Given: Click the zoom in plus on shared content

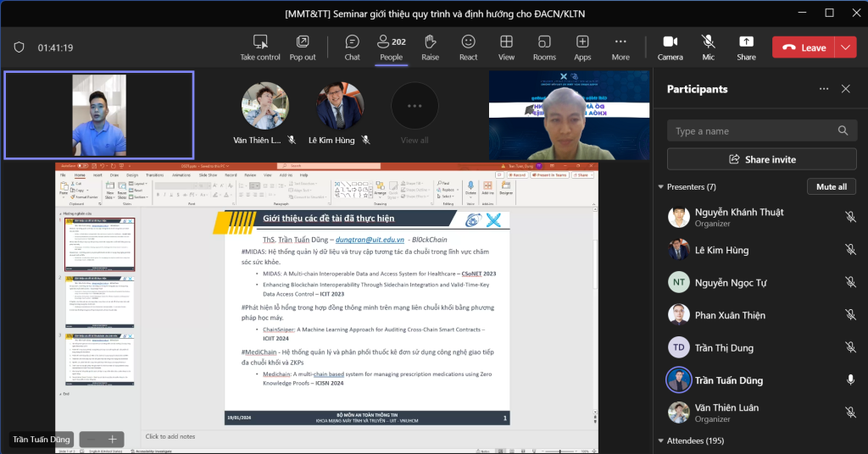Looking at the screenshot, I should (113, 440).
